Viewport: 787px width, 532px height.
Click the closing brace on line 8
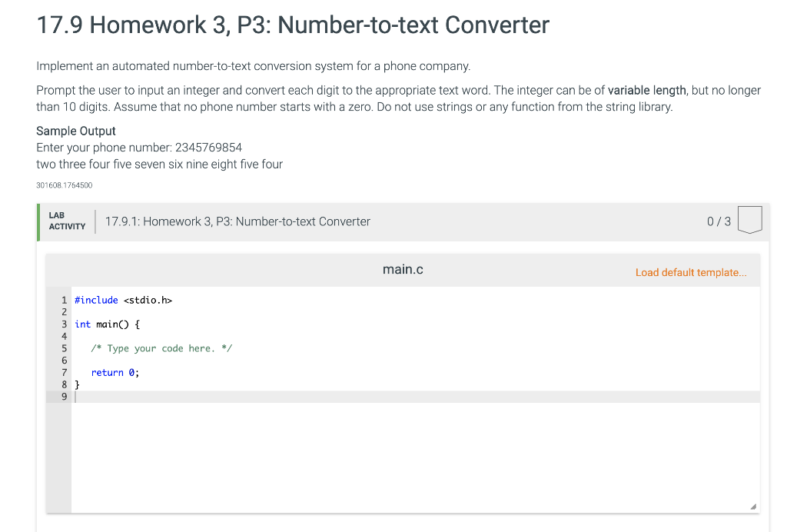[77, 384]
